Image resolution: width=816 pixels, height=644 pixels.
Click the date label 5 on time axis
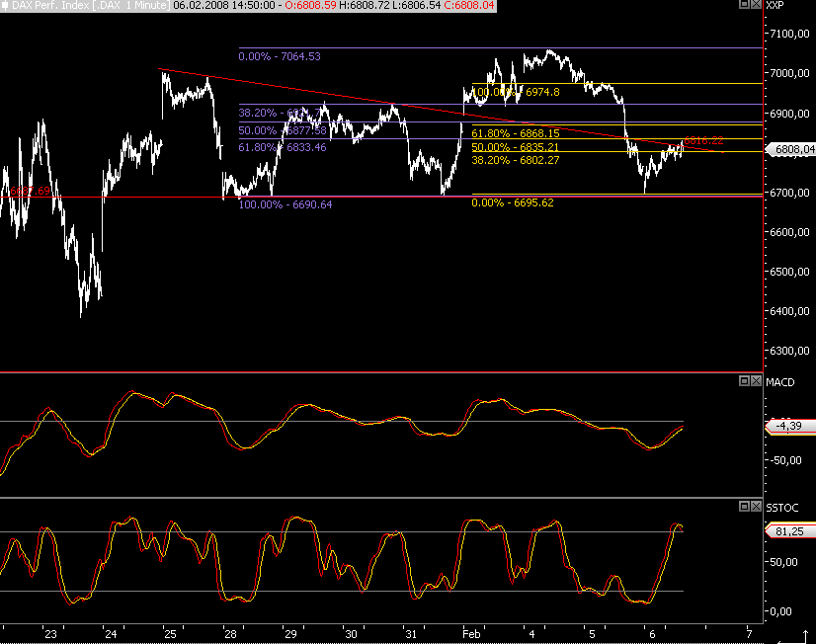(592, 634)
